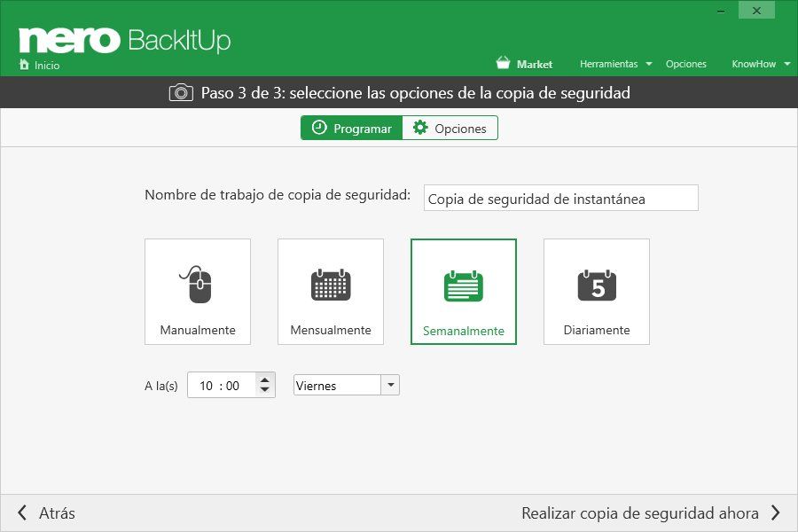The image size is (798, 532).
Task: Open the Herramientas menu
Action: tap(608, 64)
